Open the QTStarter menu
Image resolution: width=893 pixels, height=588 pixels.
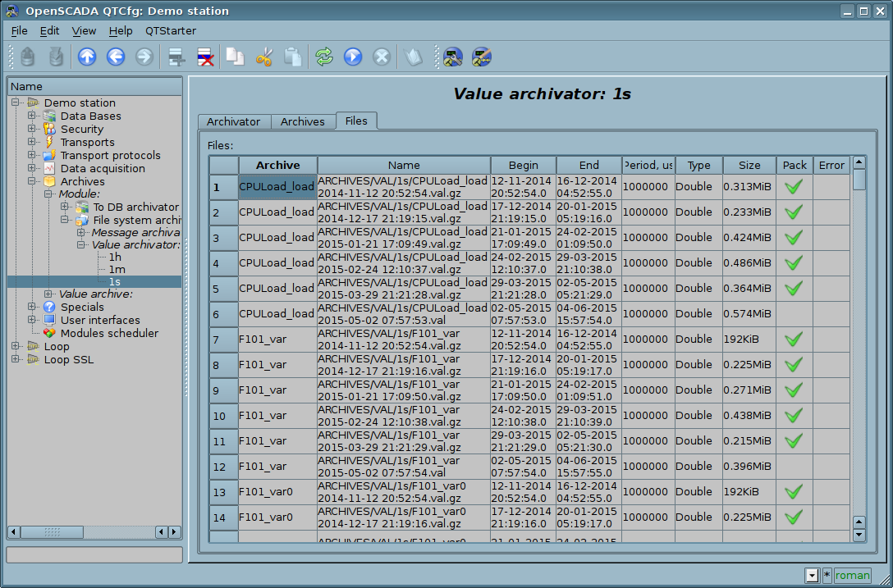(171, 30)
